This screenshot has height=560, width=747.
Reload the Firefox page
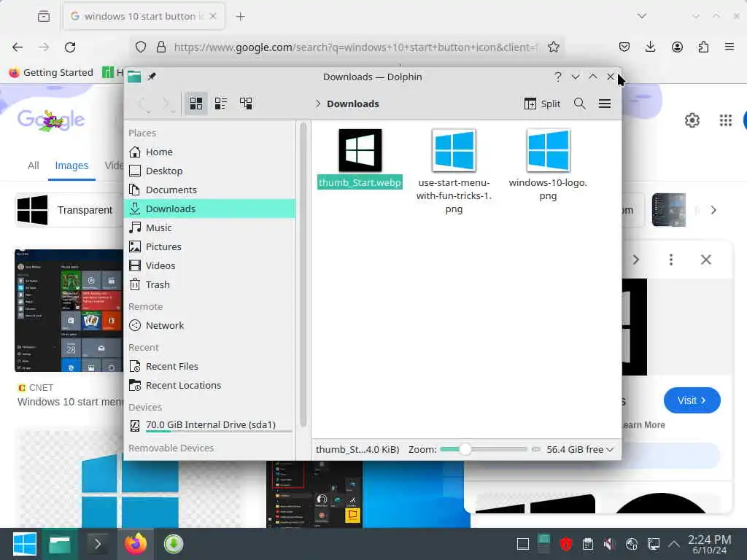70,47
